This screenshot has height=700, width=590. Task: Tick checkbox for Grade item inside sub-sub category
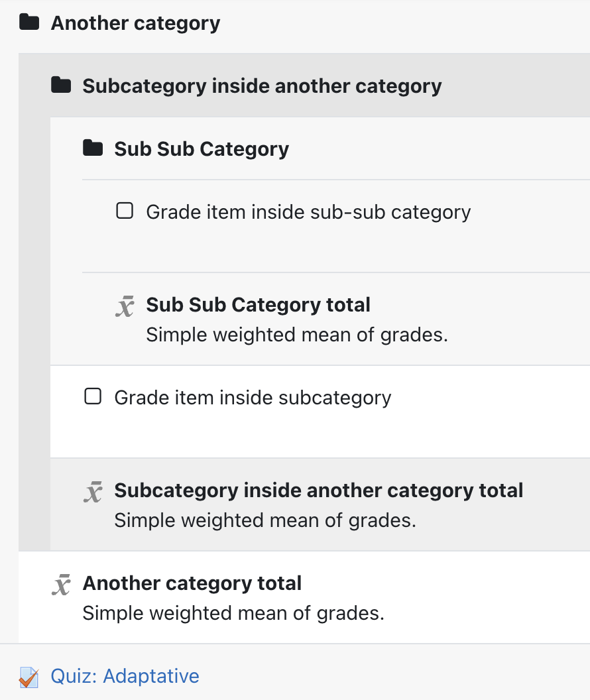click(125, 211)
